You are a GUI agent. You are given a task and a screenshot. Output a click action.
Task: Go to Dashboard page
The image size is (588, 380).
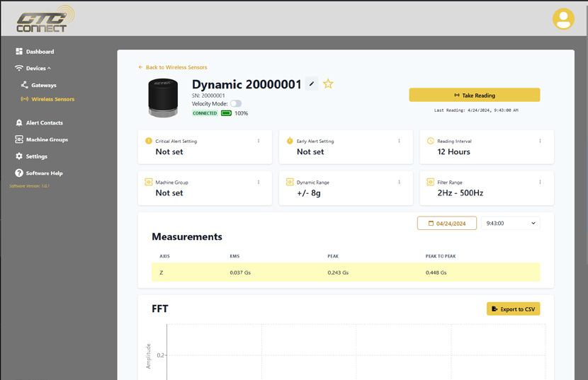[x=40, y=52]
